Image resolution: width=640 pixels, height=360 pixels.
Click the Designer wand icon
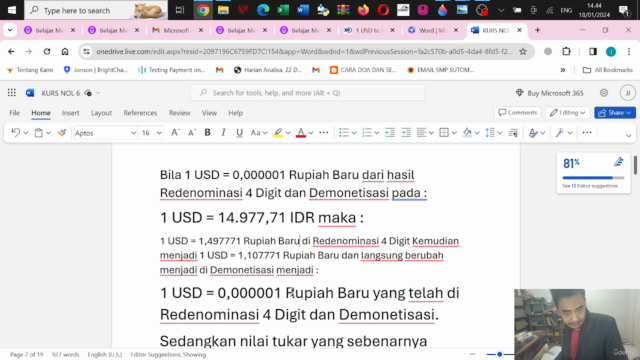tap(560, 133)
